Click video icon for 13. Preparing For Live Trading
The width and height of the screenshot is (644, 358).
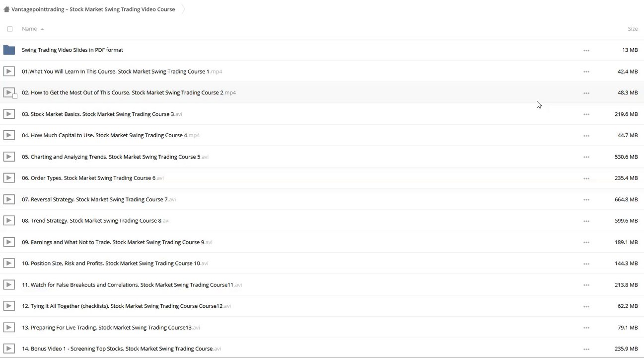pyautogui.click(x=9, y=328)
